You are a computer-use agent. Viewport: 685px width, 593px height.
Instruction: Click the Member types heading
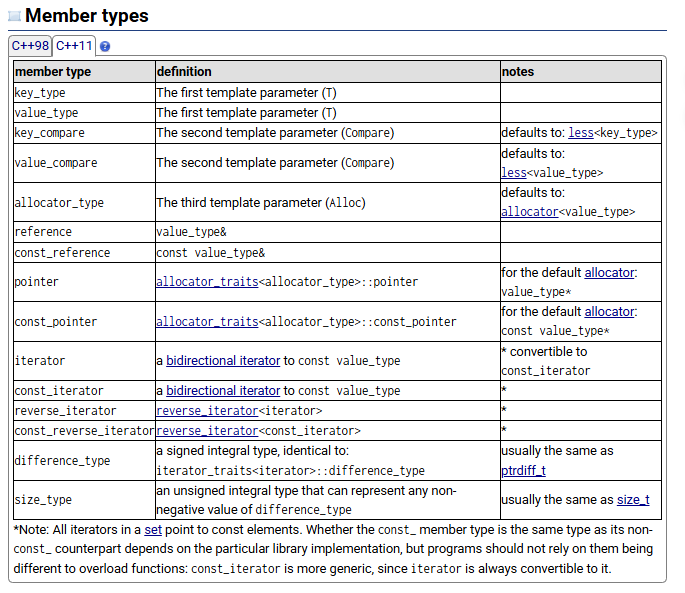[87, 16]
